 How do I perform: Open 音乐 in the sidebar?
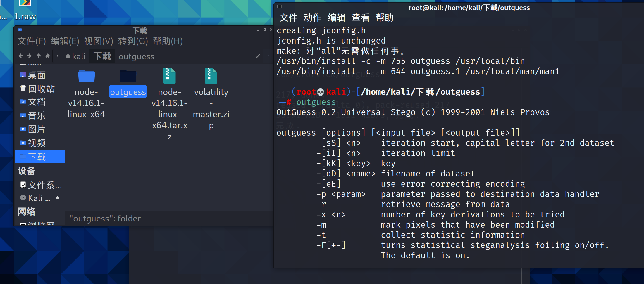click(39, 115)
